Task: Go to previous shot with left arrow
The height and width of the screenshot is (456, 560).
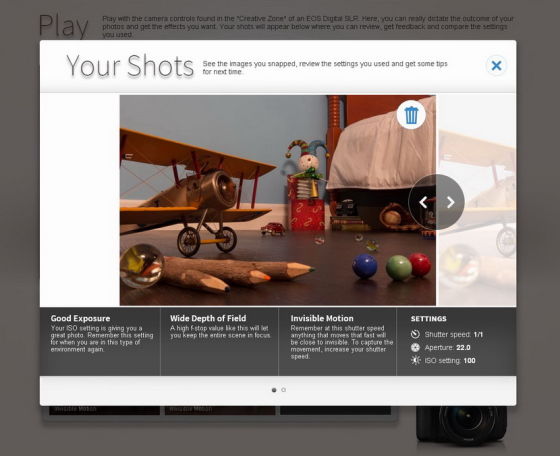Action: click(x=423, y=202)
